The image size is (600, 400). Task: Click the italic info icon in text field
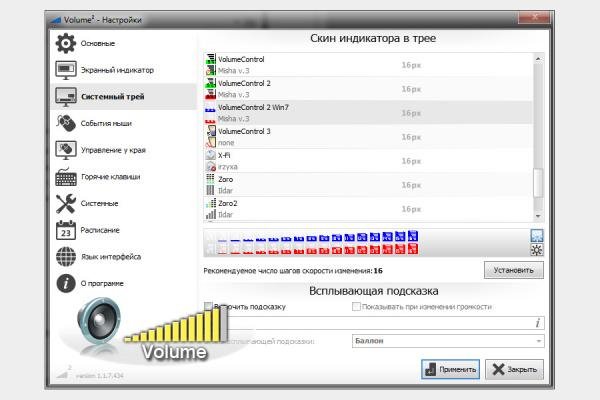(x=538, y=323)
